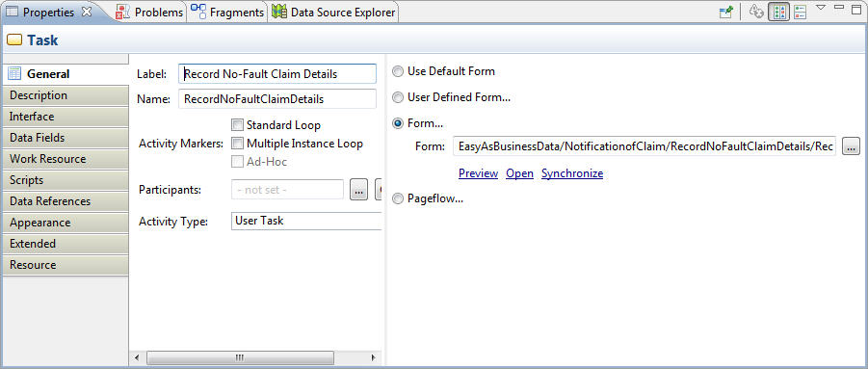Choose the Pageflow radio option
Viewport: 868px width, 369px height.
pyautogui.click(x=398, y=199)
